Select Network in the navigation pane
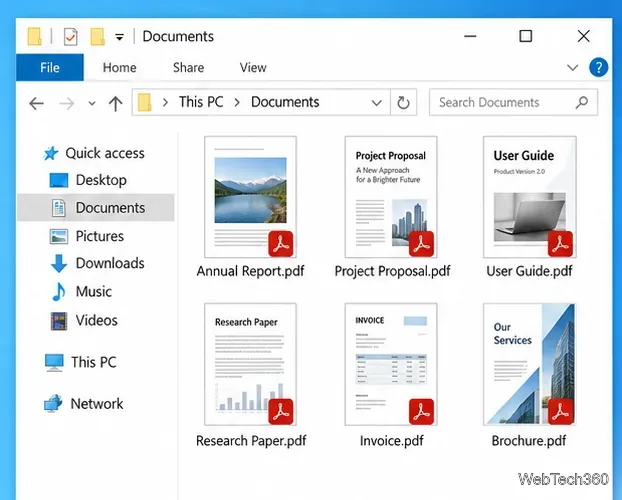This screenshot has height=500, width=622. [x=97, y=404]
